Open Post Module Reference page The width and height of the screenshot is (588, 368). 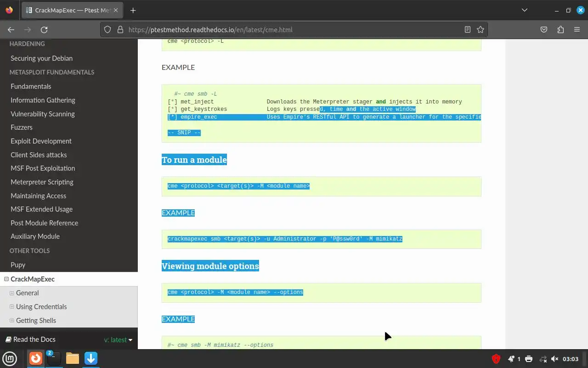45,223
